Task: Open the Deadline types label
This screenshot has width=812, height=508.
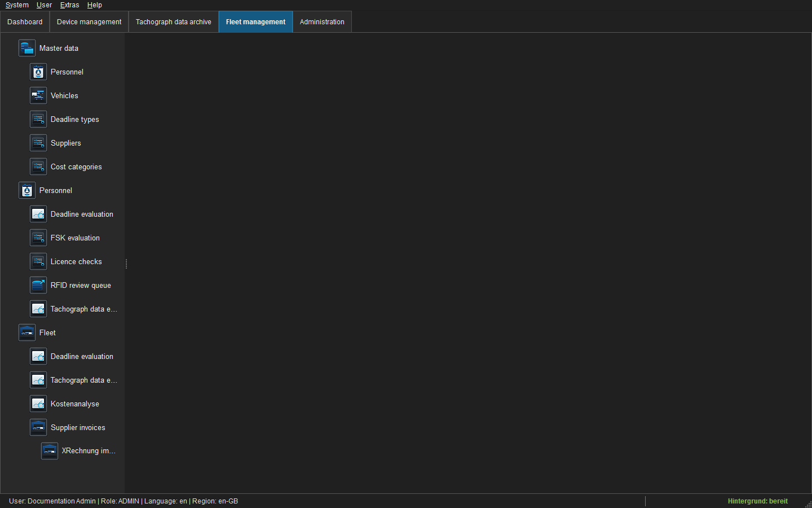Action: pos(74,120)
